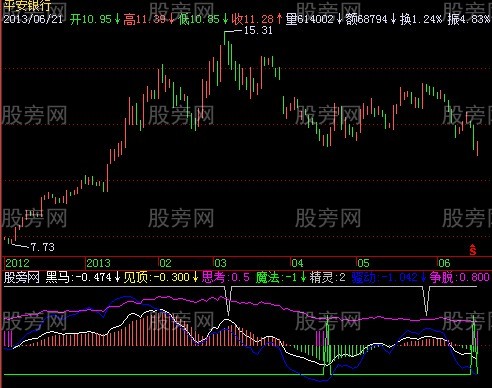The image size is (492, 388).
Task: Click the 精灵 indicator value 2
Action: (327, 277)
